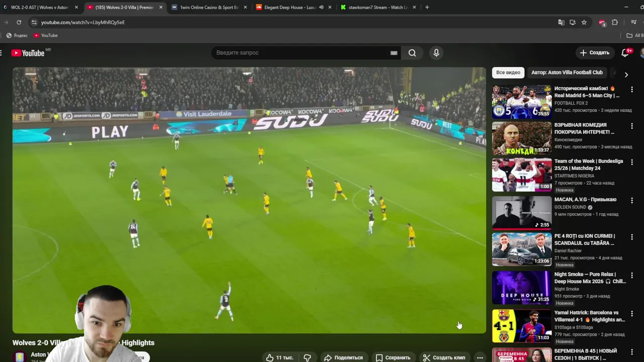Open the Team of the Week Bundesliga thumbnail
Image resolution: width=644 pixels, height=362 pixels.
(x=522, y=175)
